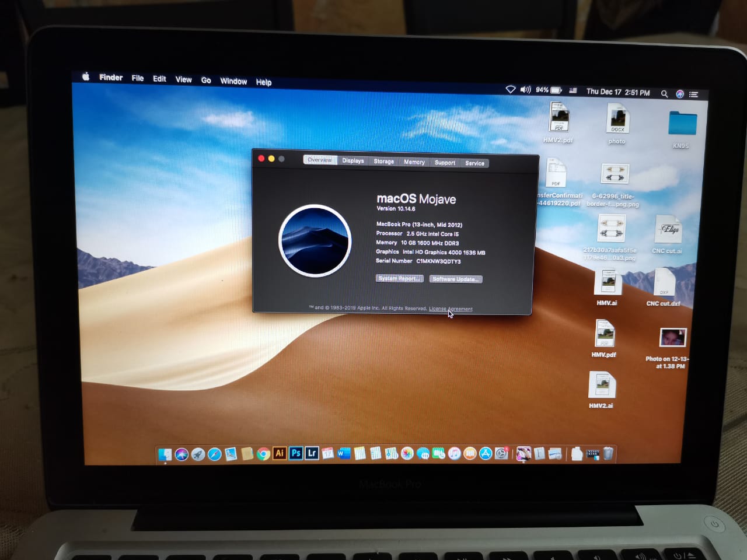
Task: Open the Edit menu
Action: [x=159, y=79]
